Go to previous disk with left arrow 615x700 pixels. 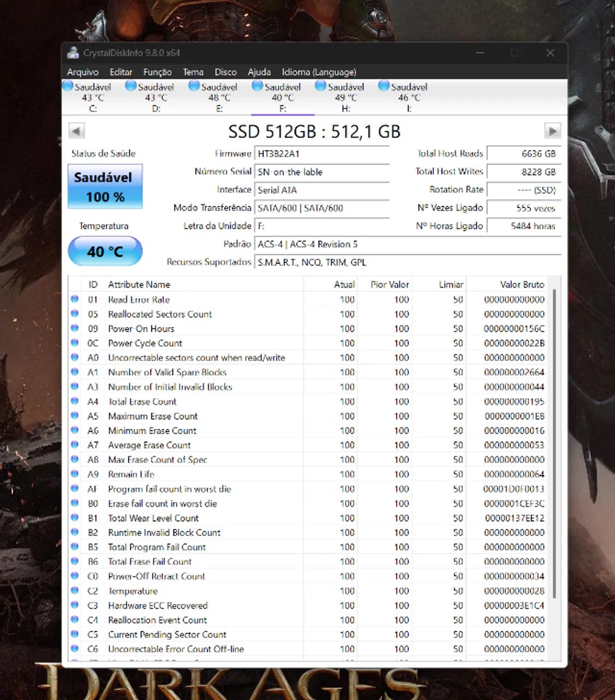pos(77,131)
